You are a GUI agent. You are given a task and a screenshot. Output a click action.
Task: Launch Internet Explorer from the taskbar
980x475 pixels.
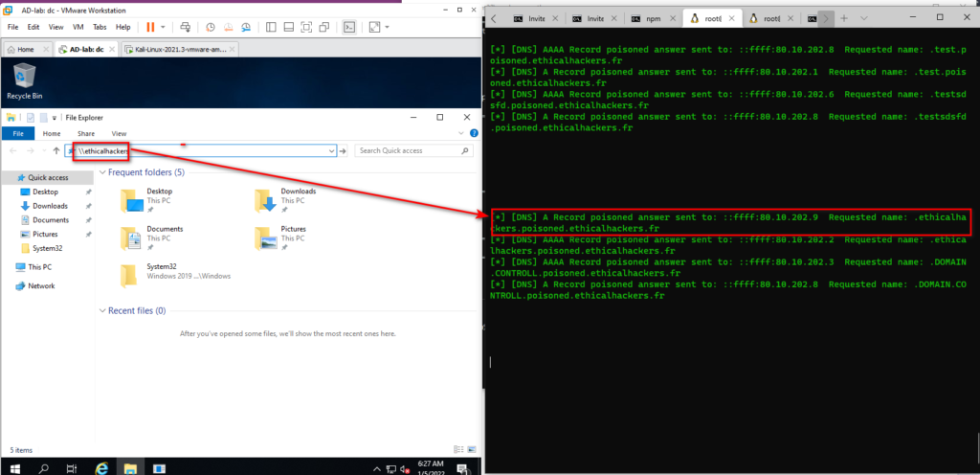coord(101,467)
